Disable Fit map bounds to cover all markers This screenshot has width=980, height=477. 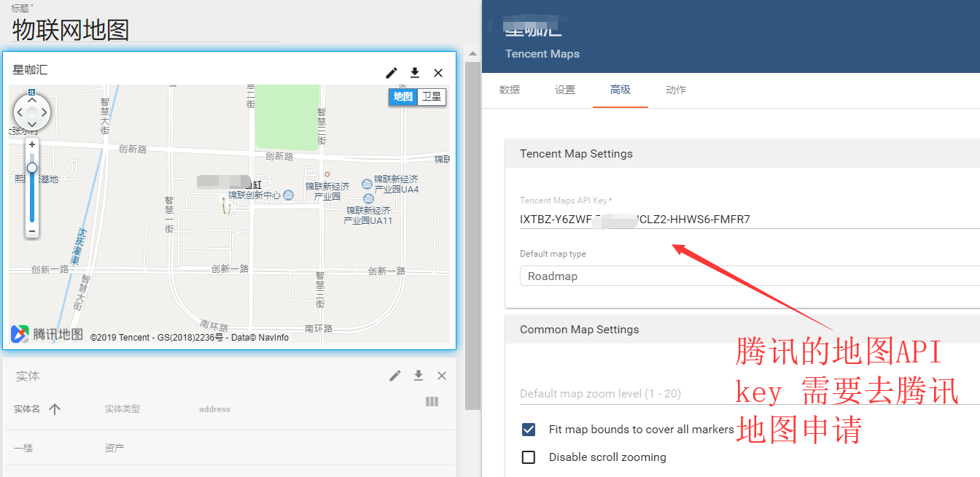[x=529, y=429]
